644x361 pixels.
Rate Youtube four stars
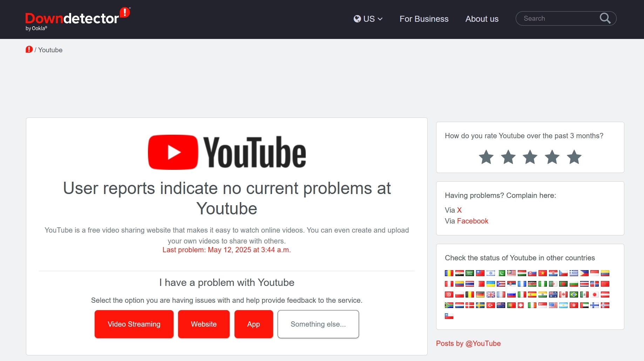552,157
